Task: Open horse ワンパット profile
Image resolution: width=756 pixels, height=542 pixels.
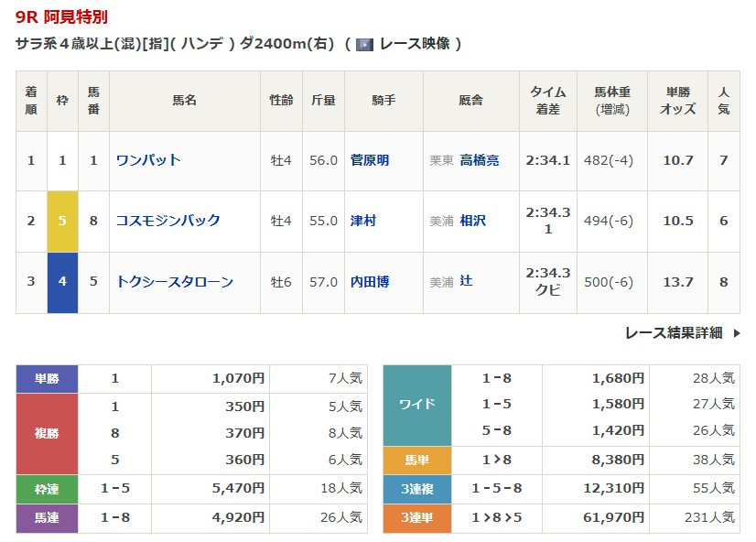Action: [x=148, y=160]
